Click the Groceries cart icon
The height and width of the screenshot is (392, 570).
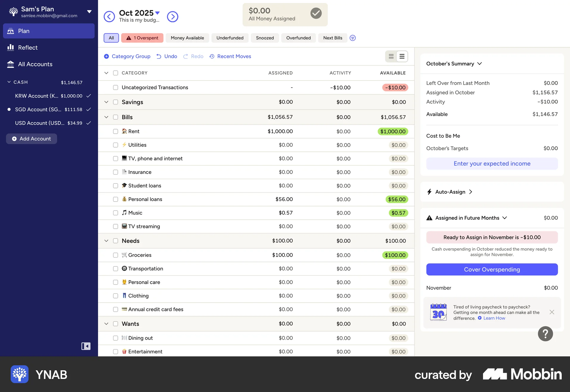point(124,255)
